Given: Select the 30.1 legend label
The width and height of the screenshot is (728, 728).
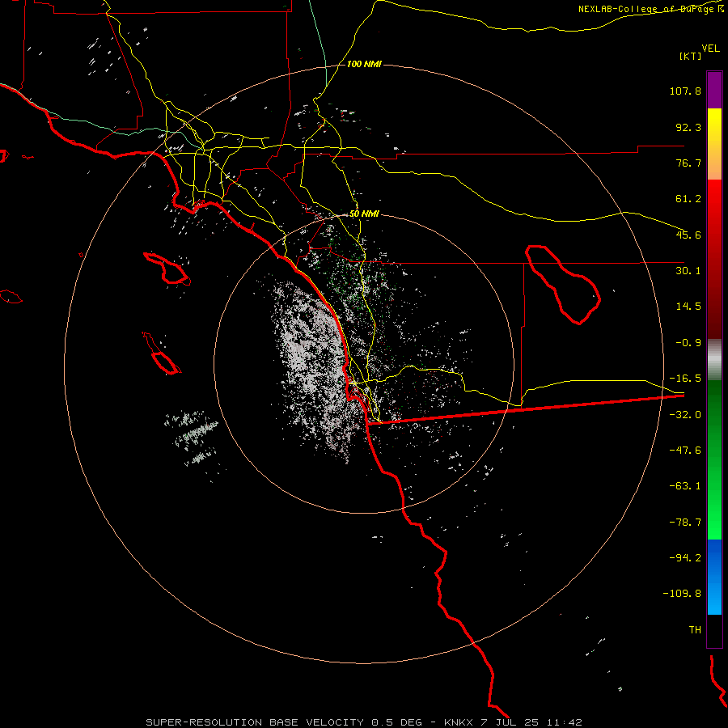Looking at the screenshot, I should tap(688, 271).
